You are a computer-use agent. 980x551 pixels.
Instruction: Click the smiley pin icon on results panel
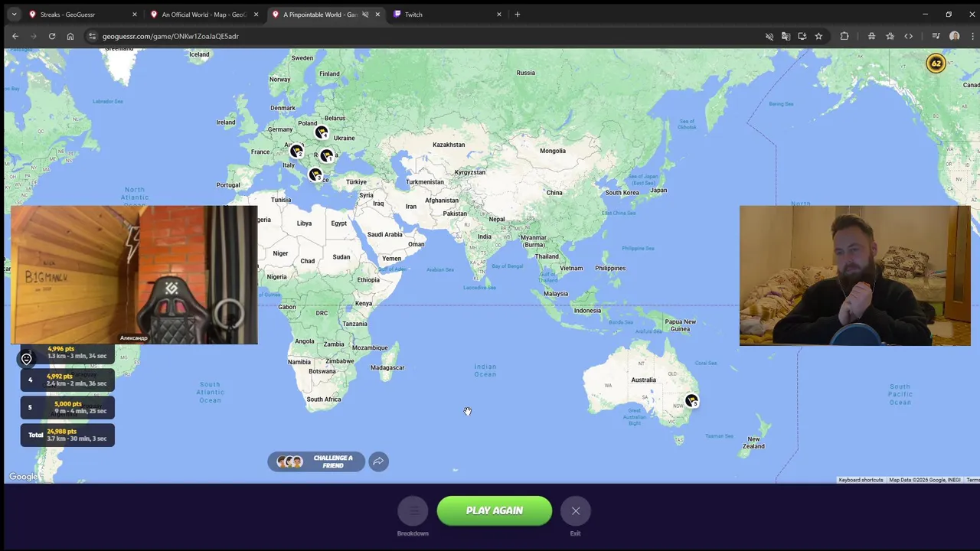tap(27, 358)
